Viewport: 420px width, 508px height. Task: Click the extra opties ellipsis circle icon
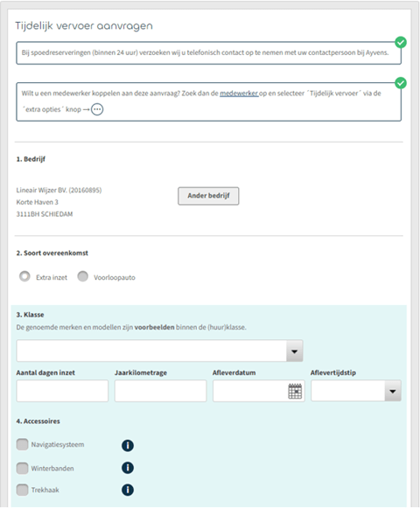point(97,109)
